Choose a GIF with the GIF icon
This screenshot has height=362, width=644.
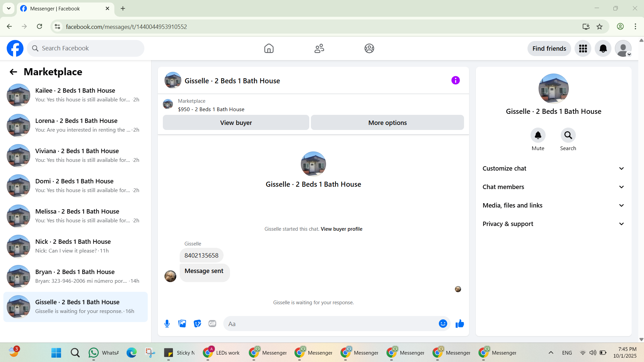click(x=212, y=324)
